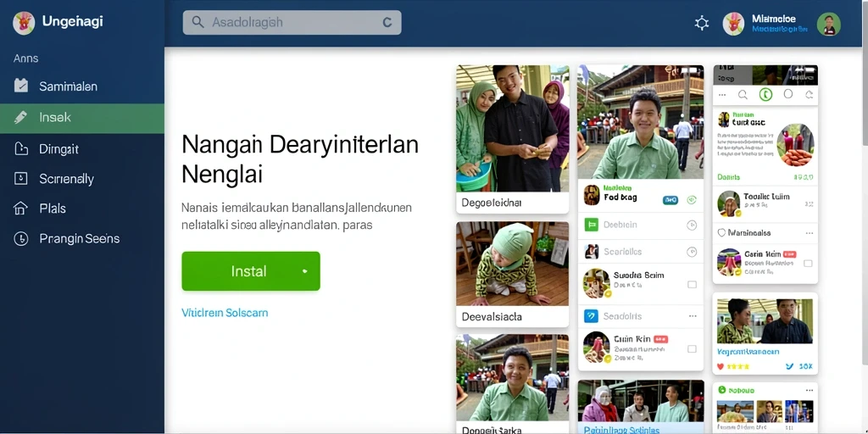
Task: Open the Scrienally sidebar item
Action: (82, 179)
